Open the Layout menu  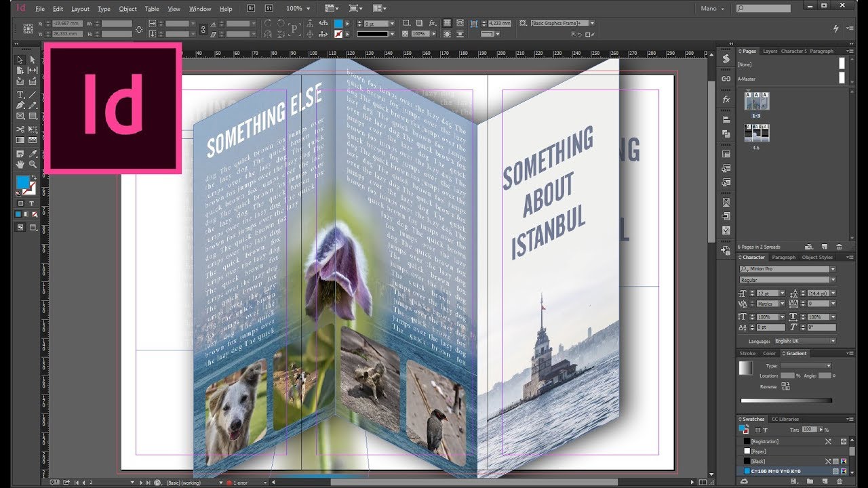(80, 9)
